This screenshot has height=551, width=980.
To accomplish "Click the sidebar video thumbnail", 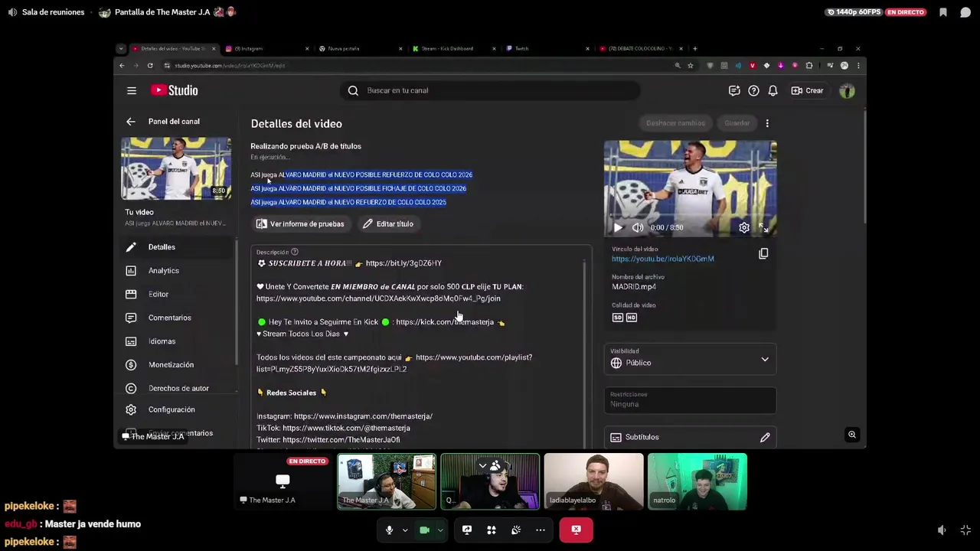I will point(176,168).
